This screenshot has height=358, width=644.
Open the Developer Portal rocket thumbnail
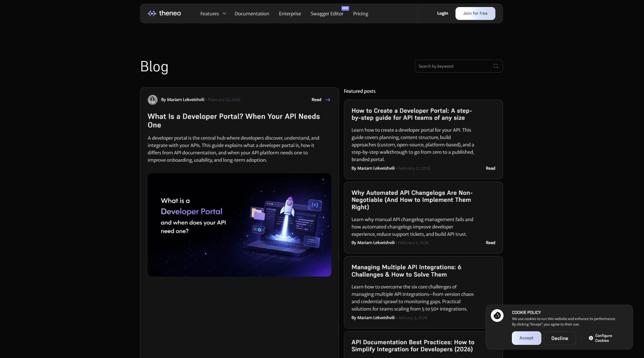239,225
